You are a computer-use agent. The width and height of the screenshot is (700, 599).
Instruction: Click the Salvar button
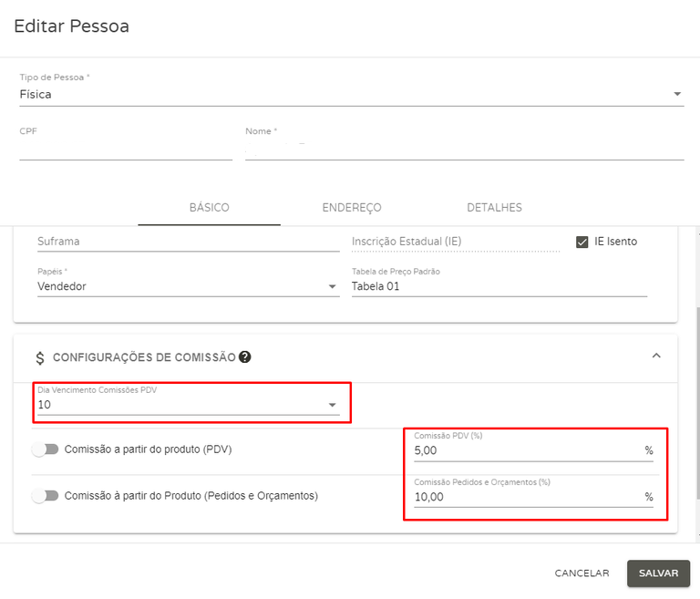[x=658, y=573]
